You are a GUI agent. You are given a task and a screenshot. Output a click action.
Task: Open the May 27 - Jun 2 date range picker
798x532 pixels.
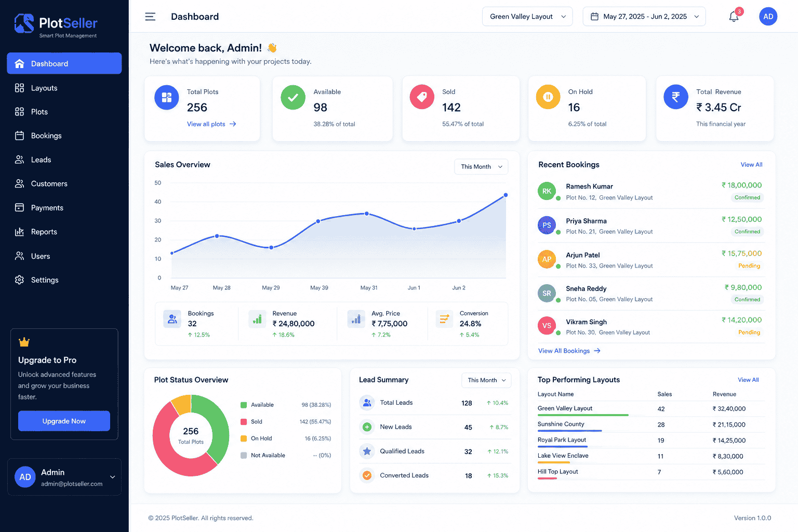click(x=644, y=17)
